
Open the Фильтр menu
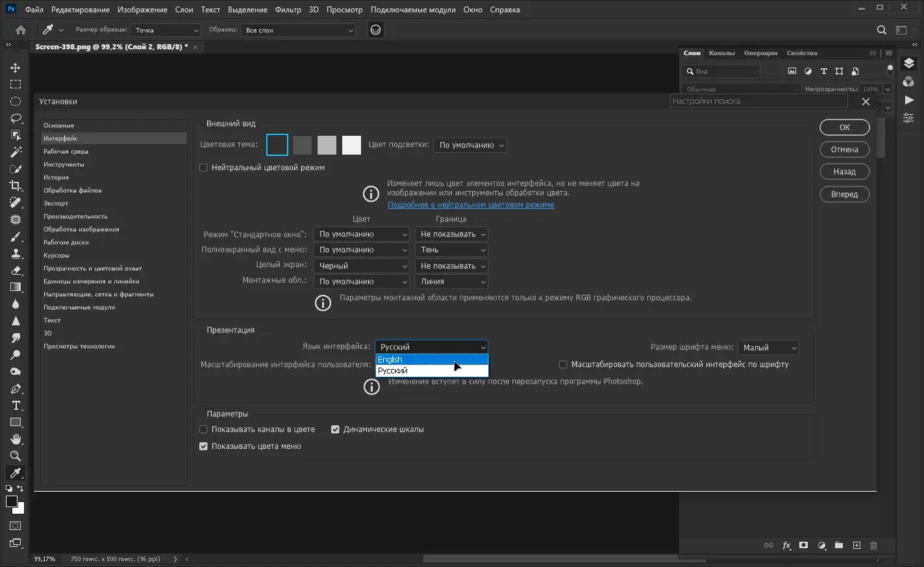click(x=288, y=10)
